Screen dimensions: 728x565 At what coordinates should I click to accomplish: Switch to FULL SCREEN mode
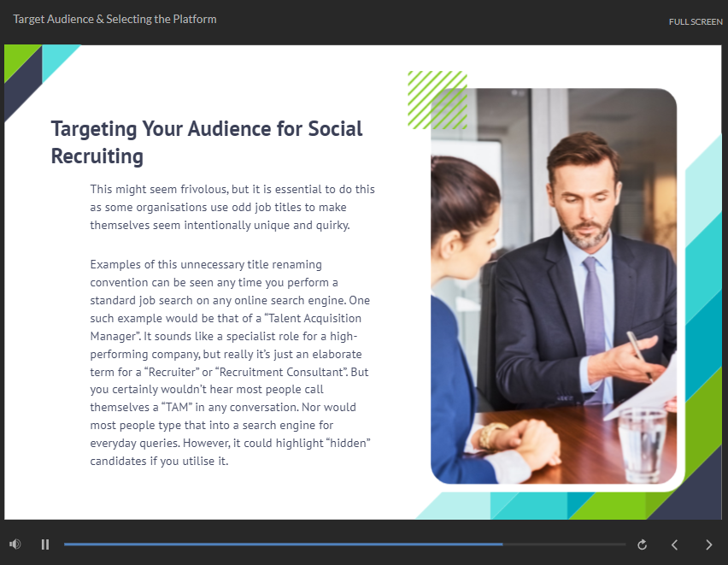point(696,22)
